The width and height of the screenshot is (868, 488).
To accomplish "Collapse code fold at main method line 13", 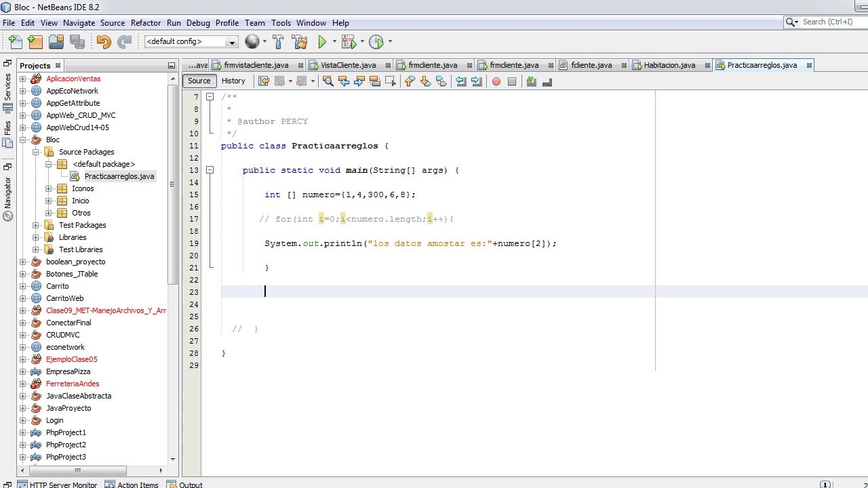I will click(x=210, y=170).
